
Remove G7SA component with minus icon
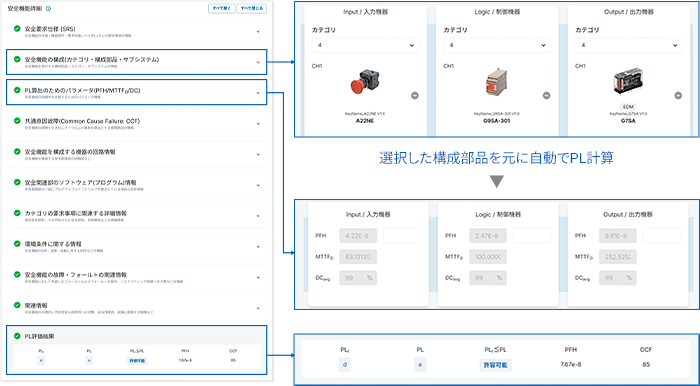click(678, 95)
